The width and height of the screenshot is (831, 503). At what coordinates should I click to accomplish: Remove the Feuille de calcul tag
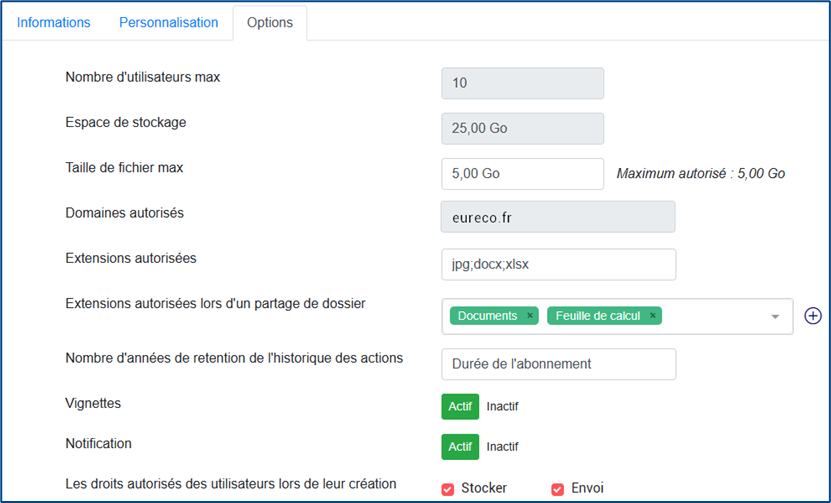coord(652,315)
